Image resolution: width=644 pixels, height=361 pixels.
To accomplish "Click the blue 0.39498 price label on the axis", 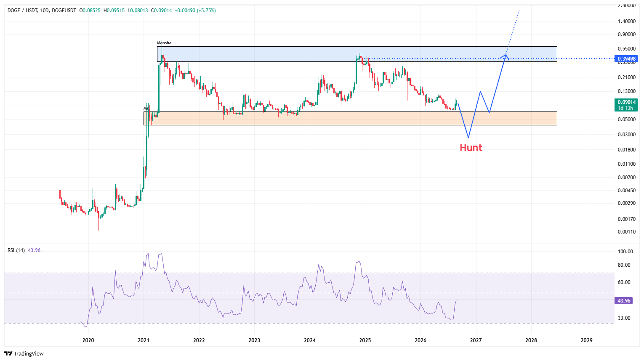I will [627, 59].
